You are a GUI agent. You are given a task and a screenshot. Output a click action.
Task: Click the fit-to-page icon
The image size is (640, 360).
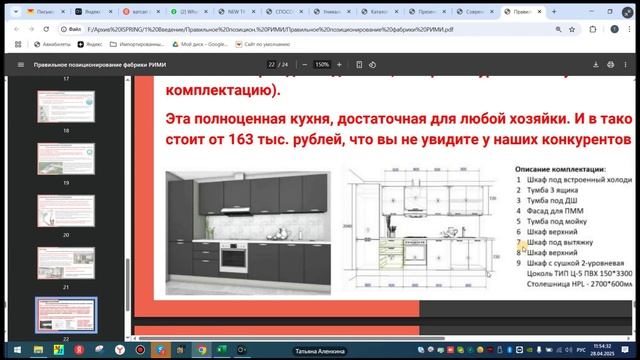tap(359, 64)
